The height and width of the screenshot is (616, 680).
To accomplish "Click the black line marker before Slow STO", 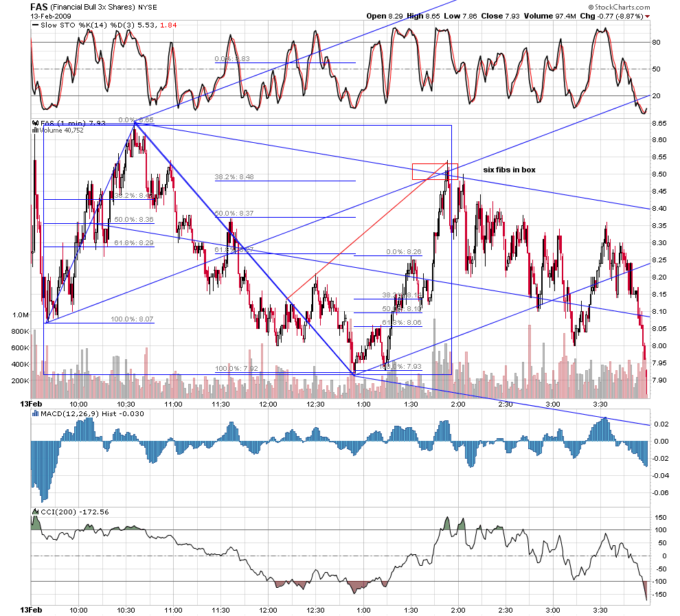I will (x=35, y=25).
